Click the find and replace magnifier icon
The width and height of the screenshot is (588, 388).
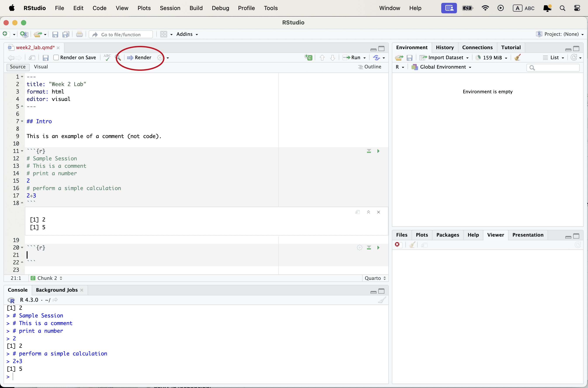tap(118, 57)
